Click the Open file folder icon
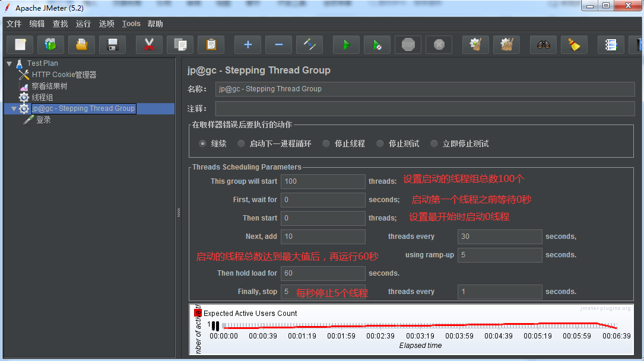Viewport: 644px width, 361px height. pyautogui.click(x=82, y=44)
